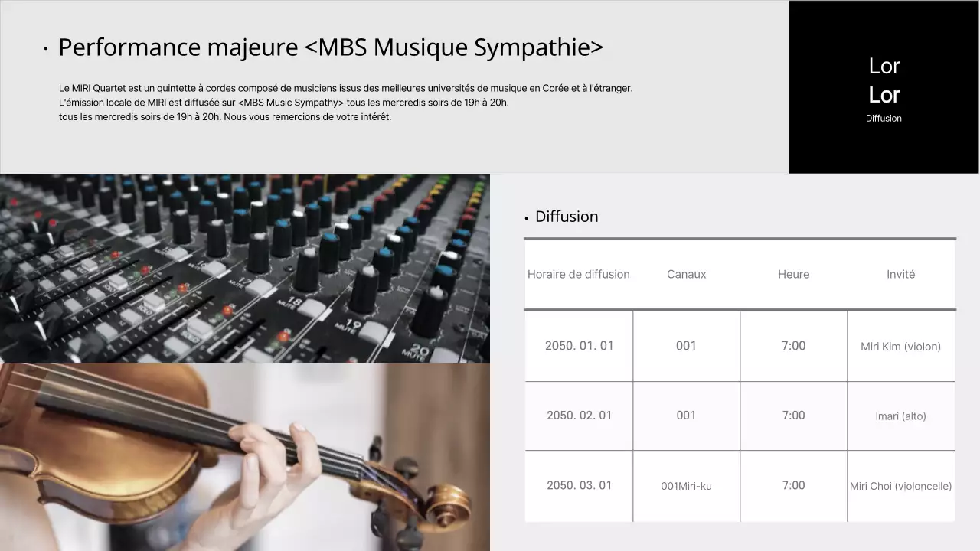Screen dimensions: 980x551
Task: Click the bullet marker before the main heading
Action: point(46,47)
